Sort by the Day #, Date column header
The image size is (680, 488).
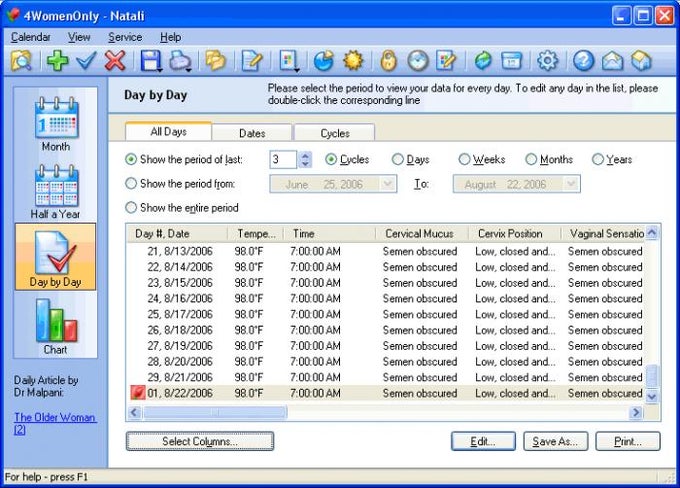[x=177, y=234]
